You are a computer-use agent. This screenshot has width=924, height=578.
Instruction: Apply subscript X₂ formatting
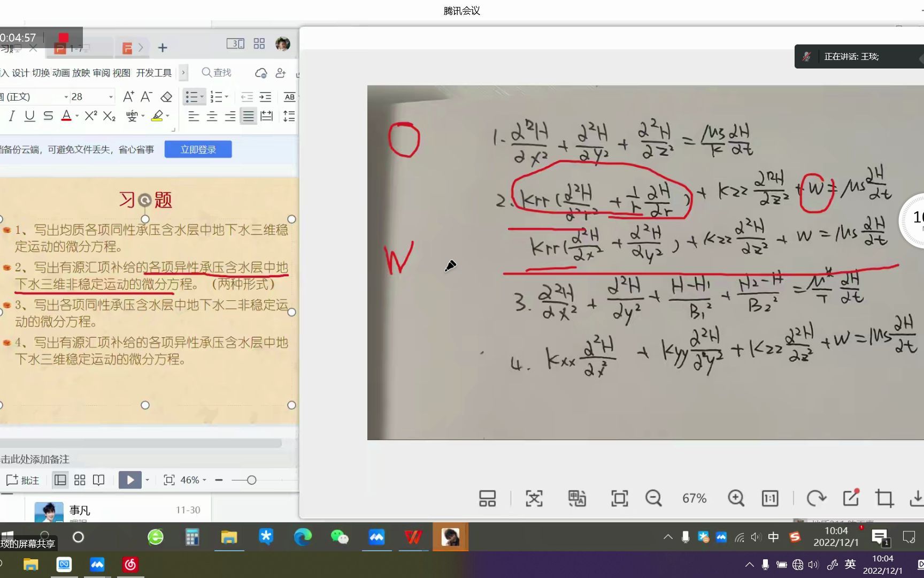coord(110,116)
